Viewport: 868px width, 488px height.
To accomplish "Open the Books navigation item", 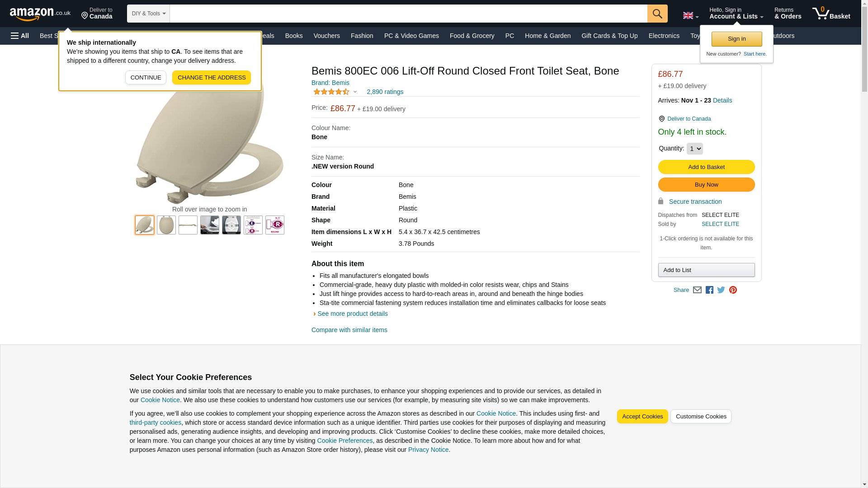I will pos(294,36).
